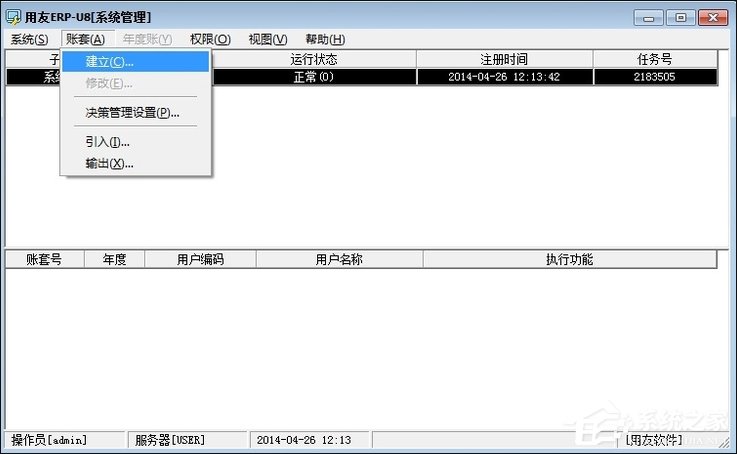Close the 用友ERP-U8 system management window
This screenshot has height=454, width=737.
[x=713, y=18]
